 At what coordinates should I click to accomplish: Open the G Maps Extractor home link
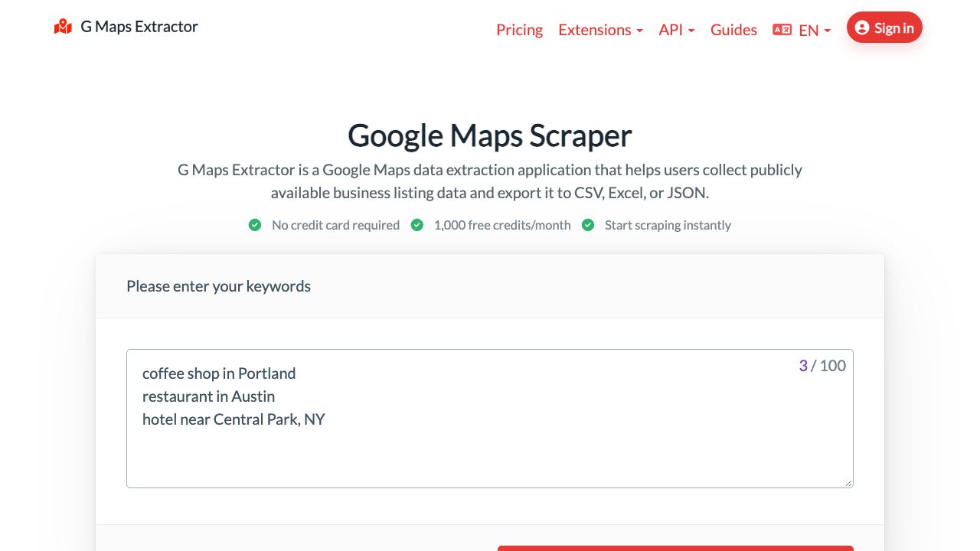(x=126, y=27)
